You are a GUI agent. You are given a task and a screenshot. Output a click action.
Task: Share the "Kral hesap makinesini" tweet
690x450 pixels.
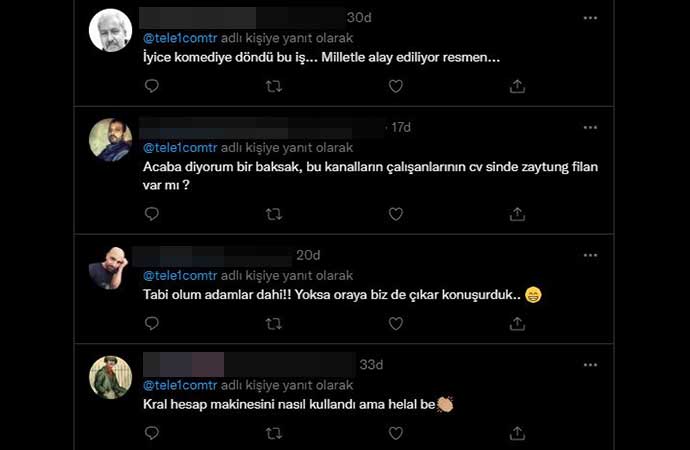click(517, 433)
